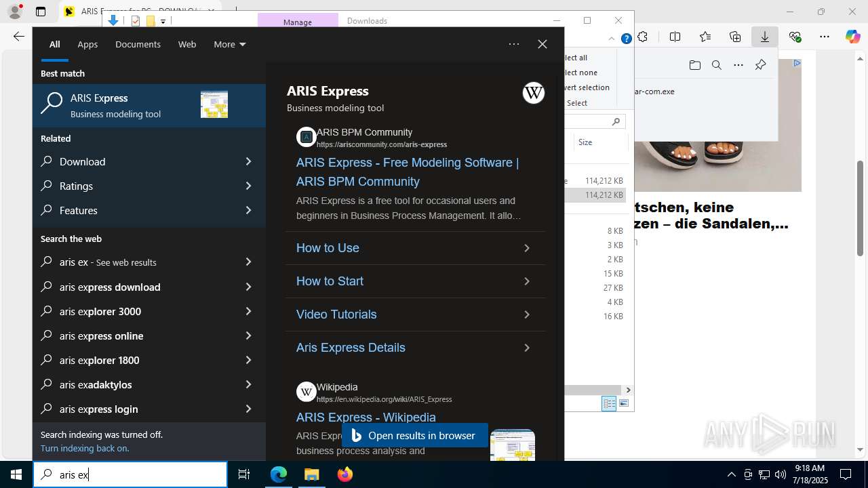
Task: Open Edge downloads toolbar button
Action: [765, 37]
